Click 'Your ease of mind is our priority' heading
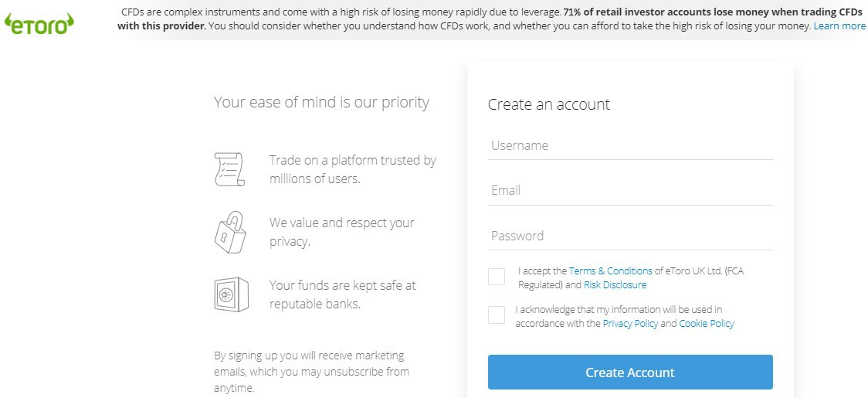 point(321,102)
